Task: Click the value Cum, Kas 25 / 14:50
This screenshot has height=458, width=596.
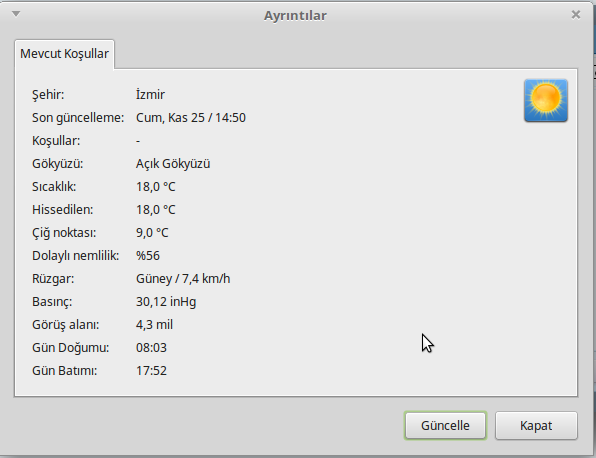Action: [x=191, y=118]
